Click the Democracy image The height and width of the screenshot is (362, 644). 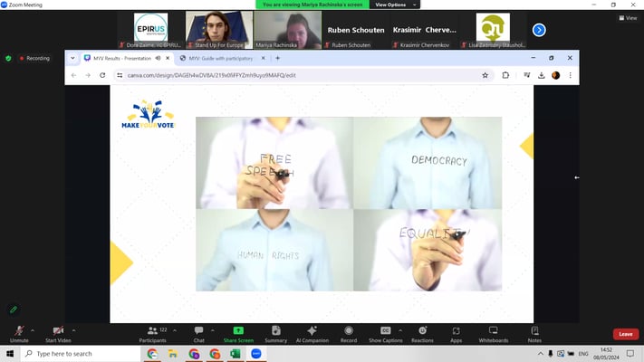click(428, 163)
